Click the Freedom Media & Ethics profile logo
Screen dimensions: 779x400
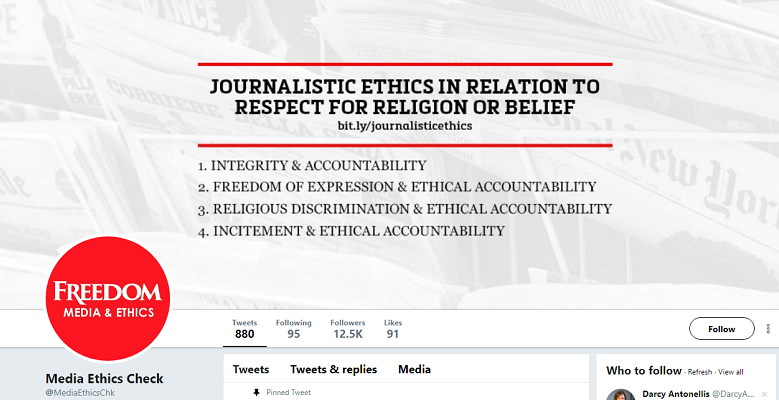point(107,299)
